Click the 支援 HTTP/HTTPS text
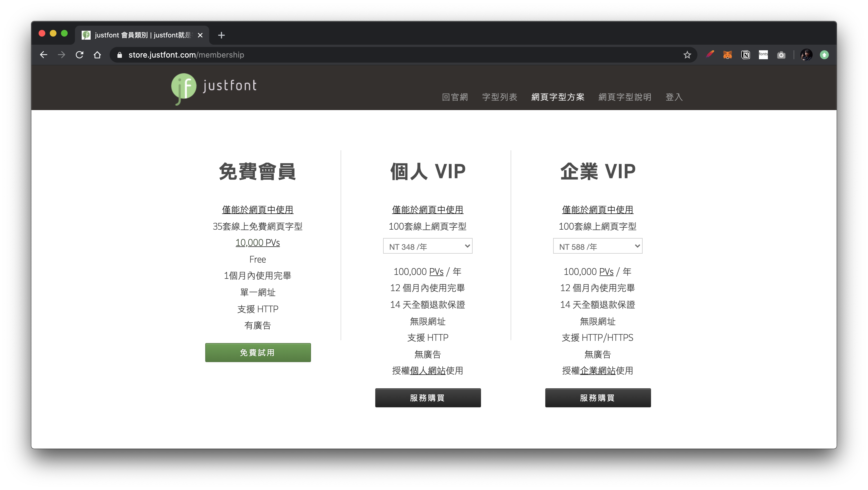 coord(597,337)
